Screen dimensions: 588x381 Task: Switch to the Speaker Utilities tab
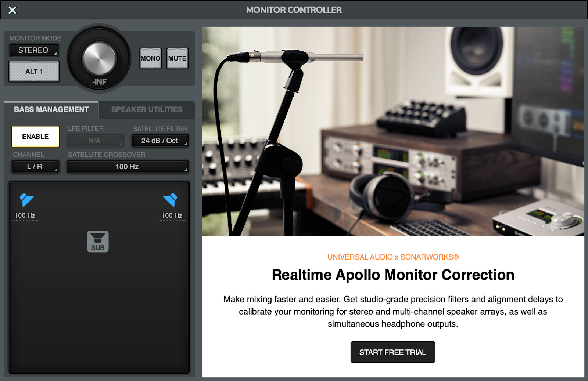pos(147,110)
